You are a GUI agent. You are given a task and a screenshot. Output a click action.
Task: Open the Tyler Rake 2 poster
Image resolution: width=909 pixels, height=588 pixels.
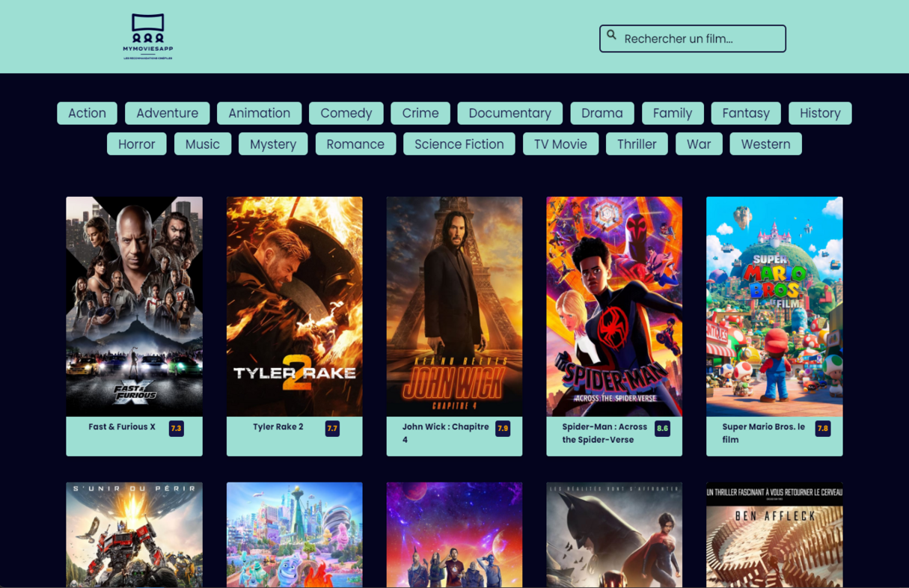click(x=295, y=306)
